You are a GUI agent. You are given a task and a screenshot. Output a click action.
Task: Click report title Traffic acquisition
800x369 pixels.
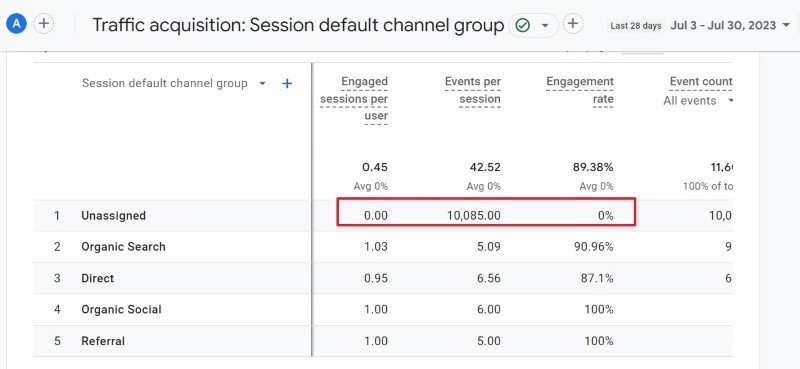[298, 25]
